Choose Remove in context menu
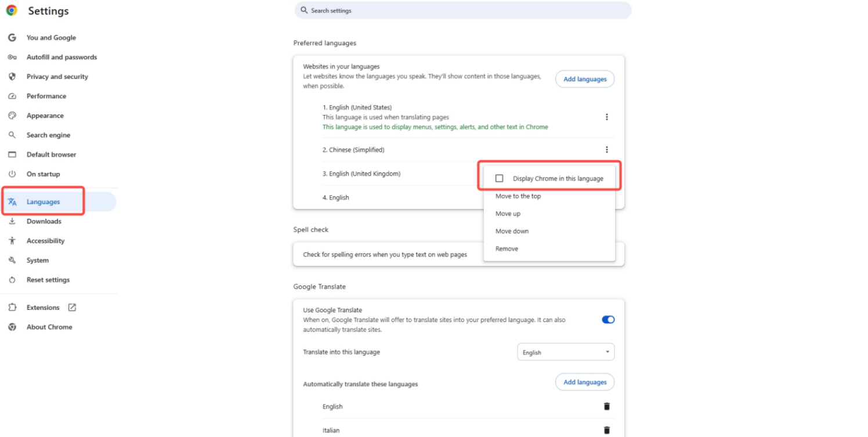Screen dimensions: 868x437 (x=507, y=248)
